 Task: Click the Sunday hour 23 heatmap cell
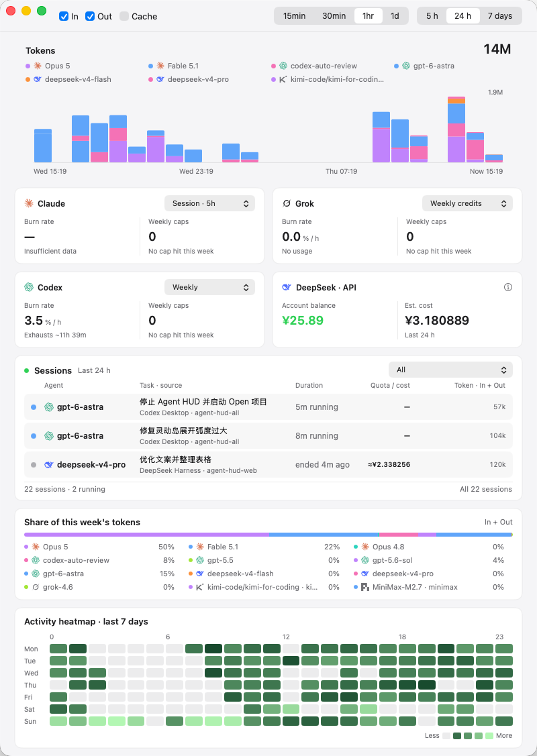504,721
